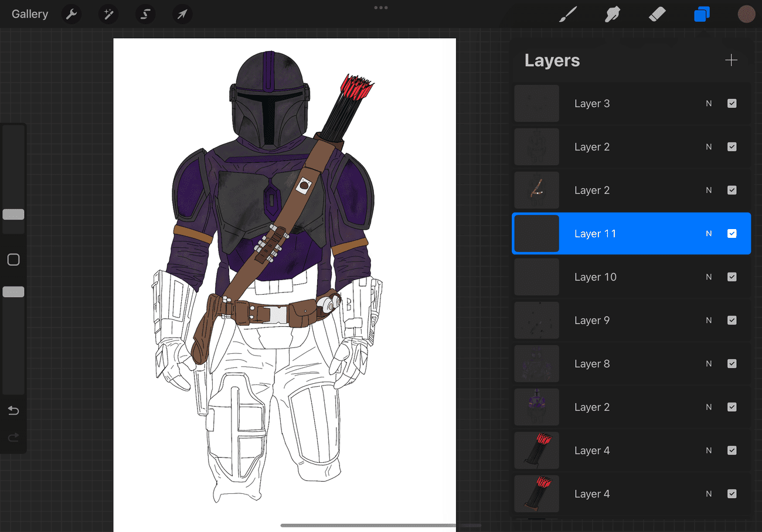Screen dimensions: 762x532
Task: Change blend mode of the top Layer 3
Action: tap(709, 103)
